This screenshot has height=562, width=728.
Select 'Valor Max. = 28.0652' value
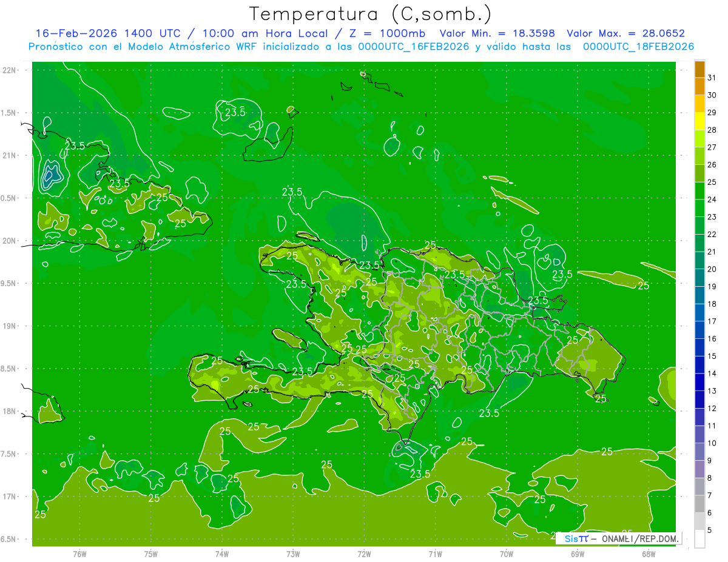[x=625, y=33]
